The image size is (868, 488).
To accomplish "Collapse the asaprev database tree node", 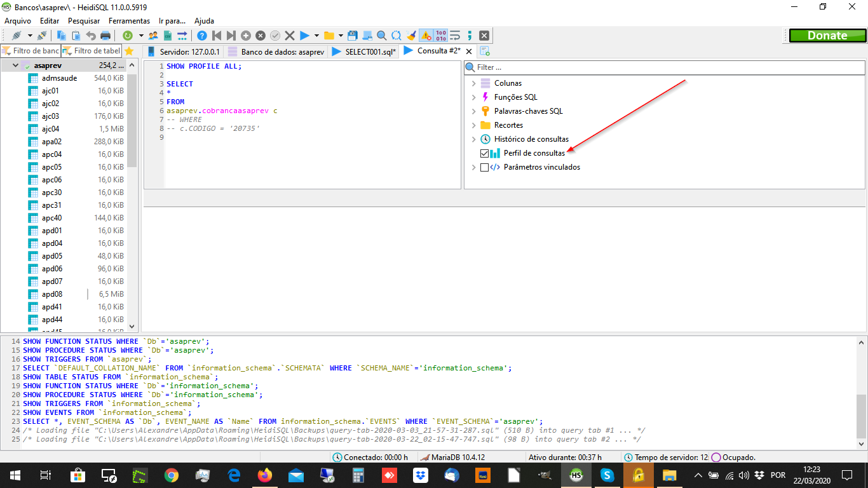I will pos(15,65).
